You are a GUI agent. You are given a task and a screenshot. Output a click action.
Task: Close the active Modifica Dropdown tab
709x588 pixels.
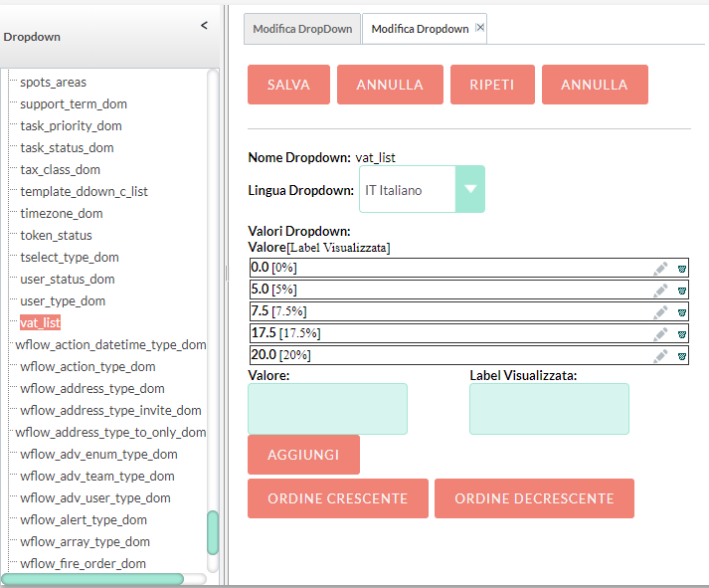tap(480, 28)
